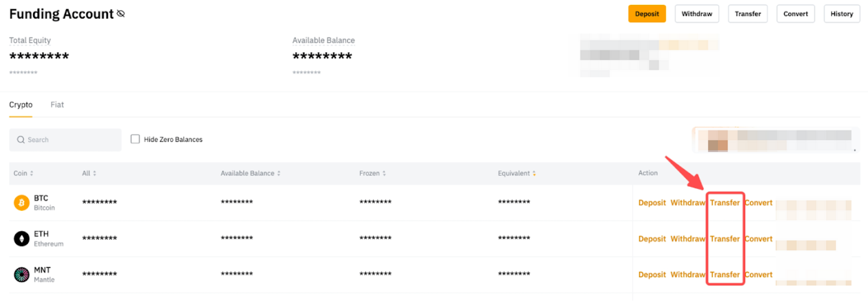This screenshot has height=305, width=868.
Task: Select the Crypto tab
Action: [x=21, y=105]
